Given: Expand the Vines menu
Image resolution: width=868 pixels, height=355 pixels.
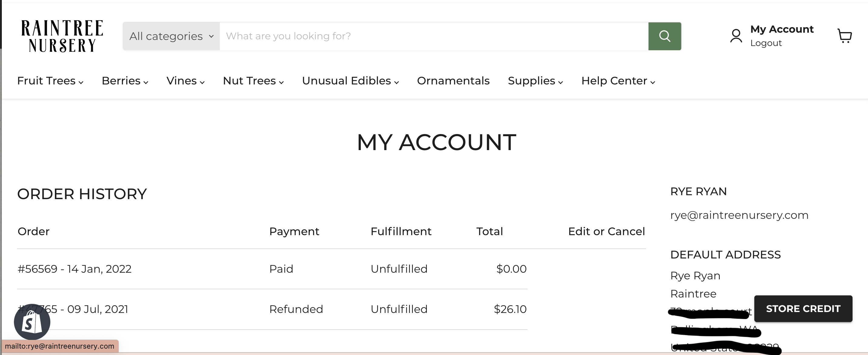Looking at the screenshot, I should (186, 81).
